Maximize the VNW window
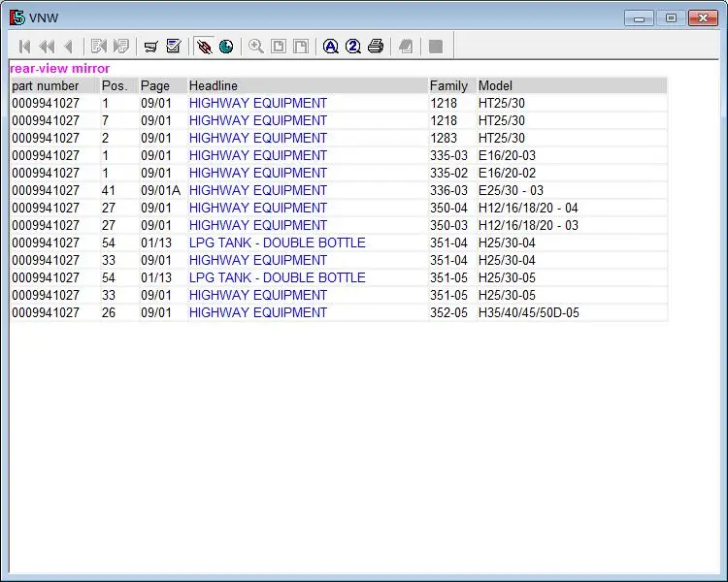The width and height of the screenshot is (728, 582). pyautogui.click(x=671, y=18)
